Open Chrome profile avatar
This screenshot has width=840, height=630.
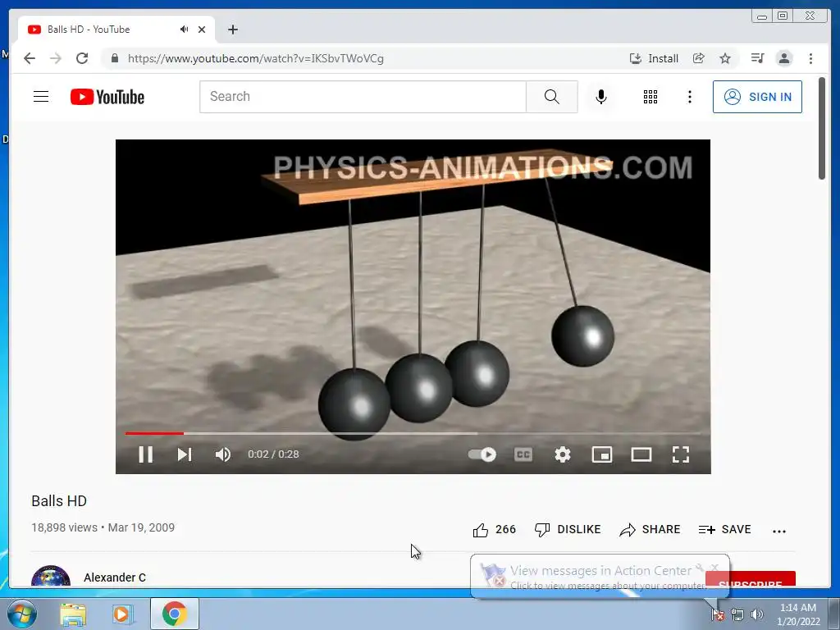point(784,58)
